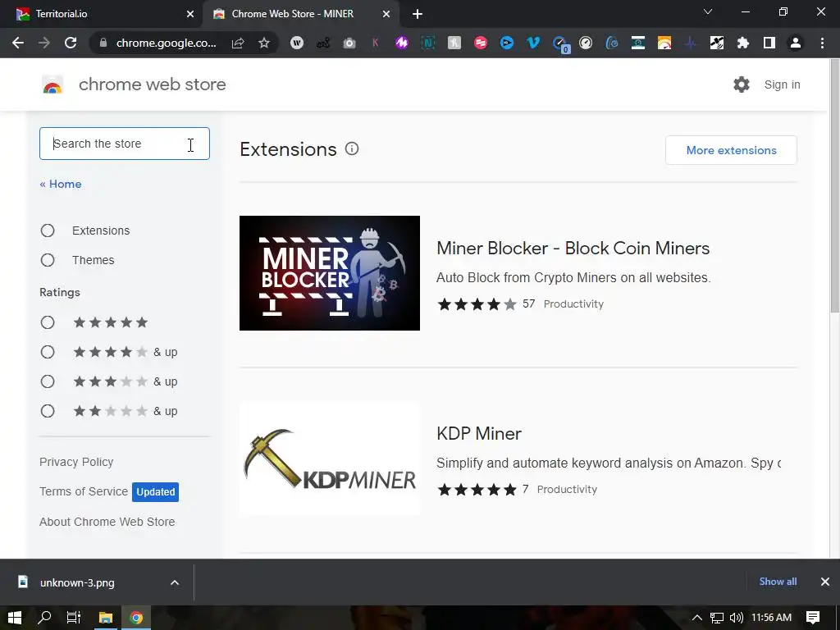Viewport: 840px width, 630px height.
Task: Click the address bar URL
Action: click(x=166, y=43)
